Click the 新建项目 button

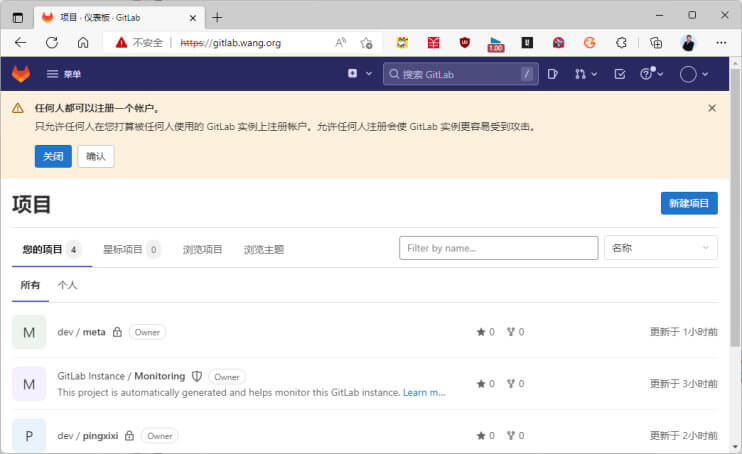coord(689,203)
